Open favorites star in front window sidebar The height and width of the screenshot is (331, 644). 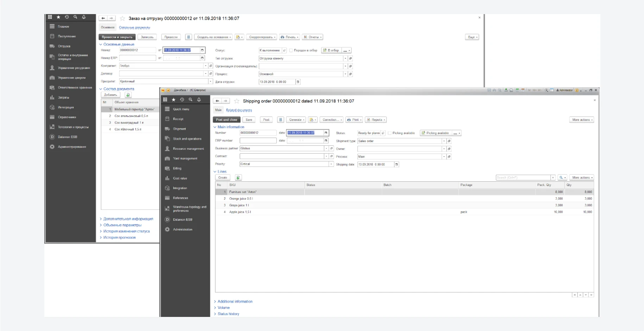173,100
